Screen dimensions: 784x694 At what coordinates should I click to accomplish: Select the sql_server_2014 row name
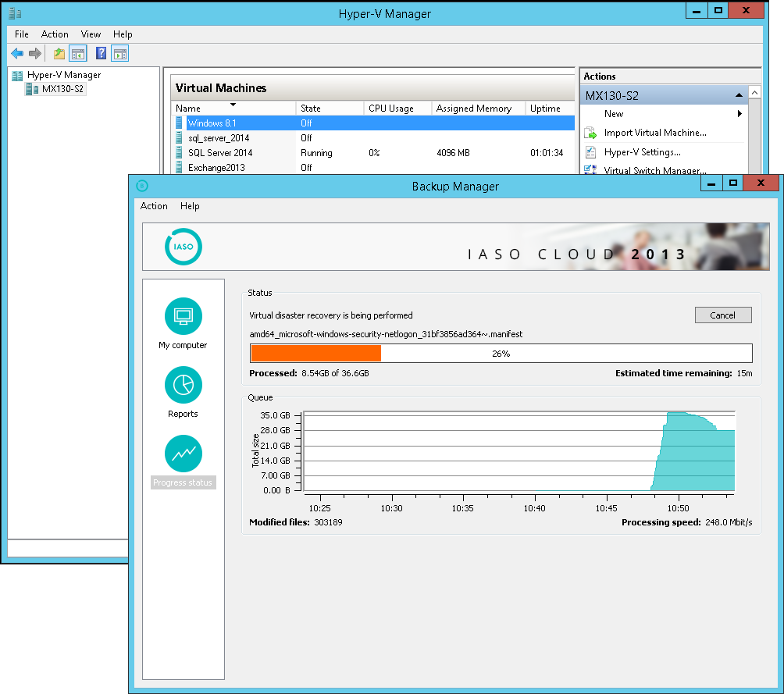[x=219, y=138]
